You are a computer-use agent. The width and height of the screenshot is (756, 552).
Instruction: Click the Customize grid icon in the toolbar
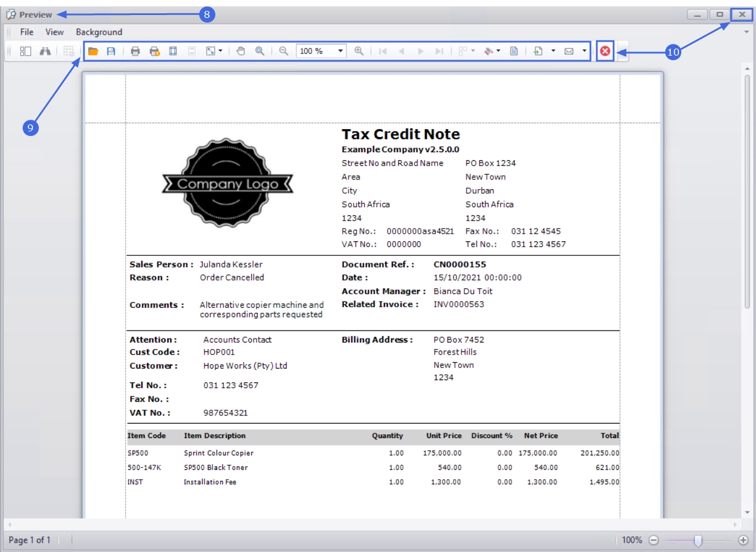(69, 51)
